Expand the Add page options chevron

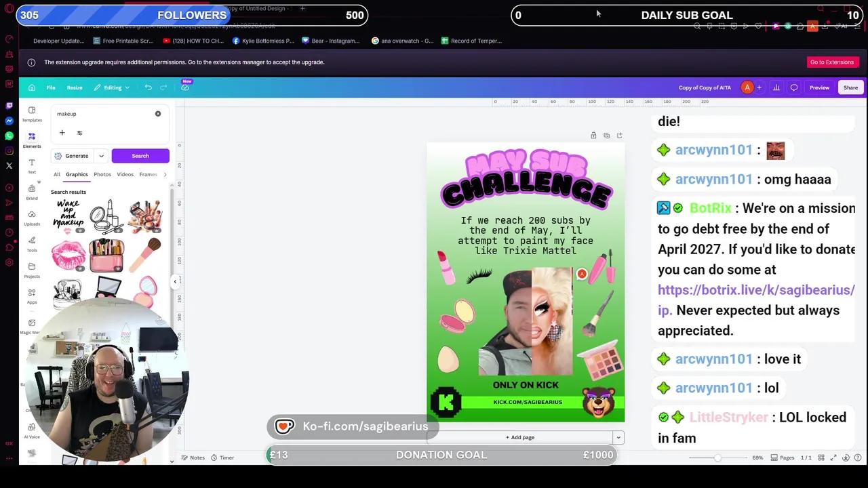618,437
